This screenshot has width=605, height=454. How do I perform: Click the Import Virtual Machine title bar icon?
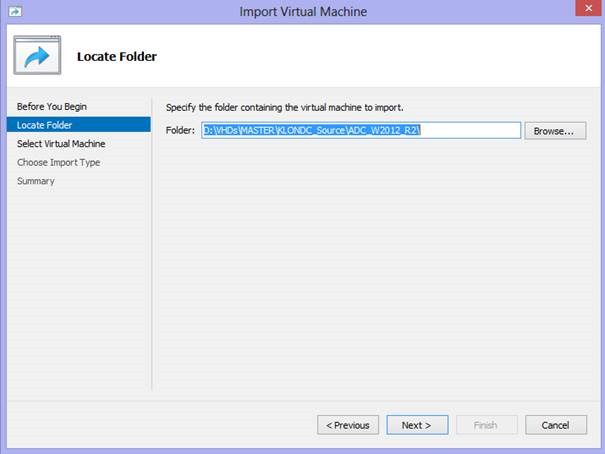[15, 12]
